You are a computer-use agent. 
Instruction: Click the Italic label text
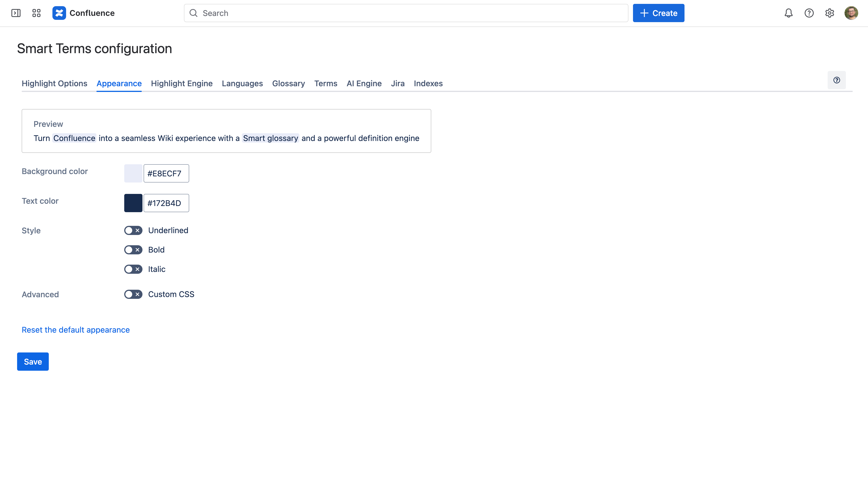(157, 269)
